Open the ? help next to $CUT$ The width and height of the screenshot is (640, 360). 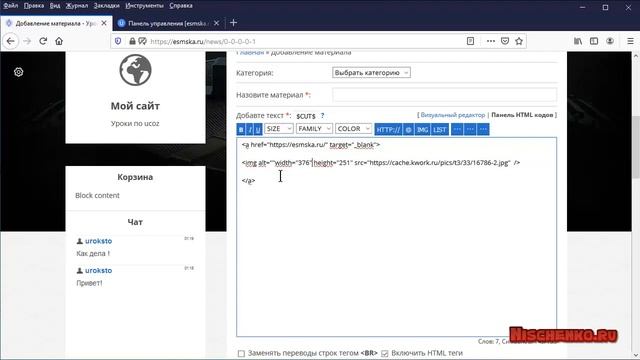(322, 116)
